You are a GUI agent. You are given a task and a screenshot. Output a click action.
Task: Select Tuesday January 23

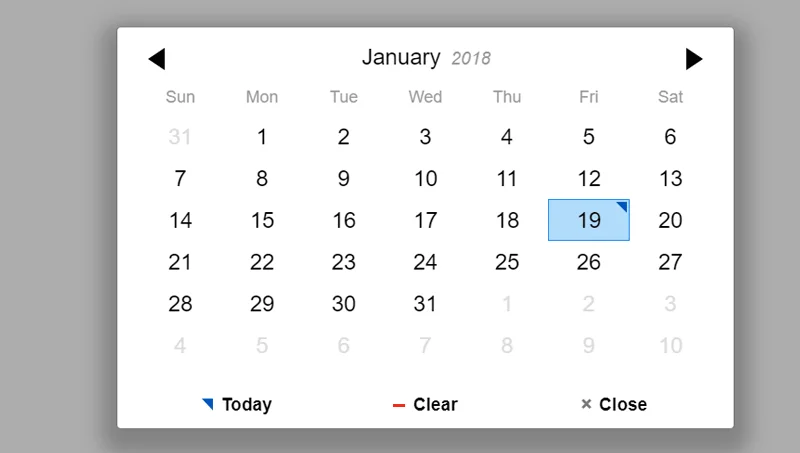pos(344,262)
